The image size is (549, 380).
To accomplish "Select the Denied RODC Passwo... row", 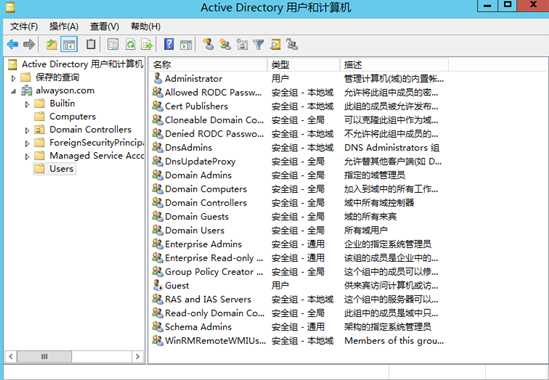I will coord(298,134).
